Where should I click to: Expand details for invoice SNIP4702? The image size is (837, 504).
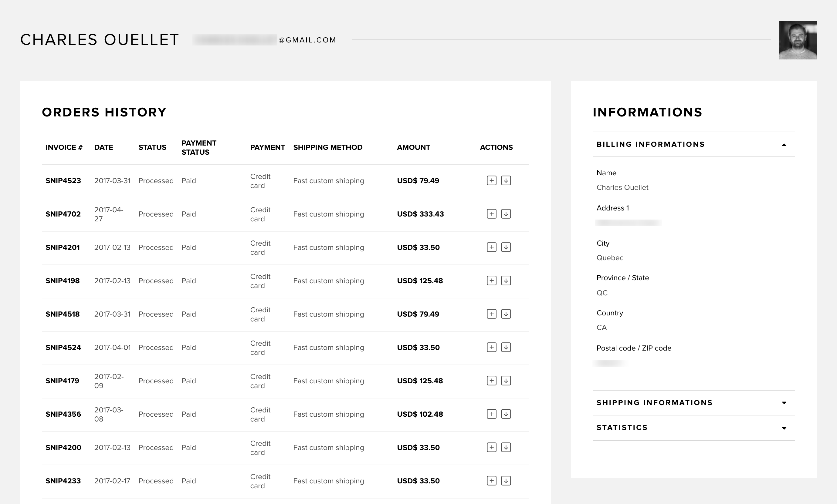coord(492,214)
